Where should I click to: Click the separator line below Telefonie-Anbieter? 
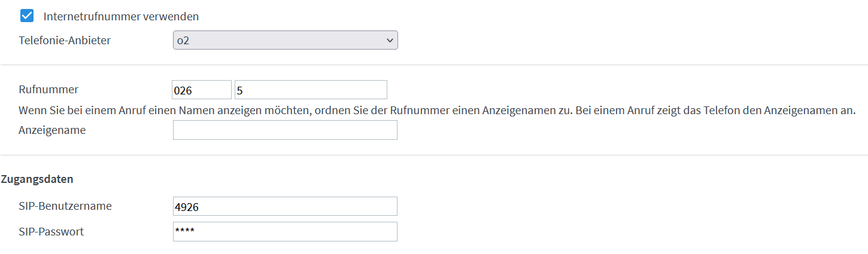(x=434, y=65)
